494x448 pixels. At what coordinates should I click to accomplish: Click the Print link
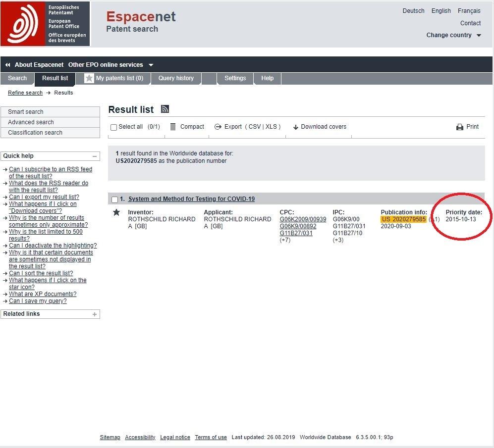point(472,127)
